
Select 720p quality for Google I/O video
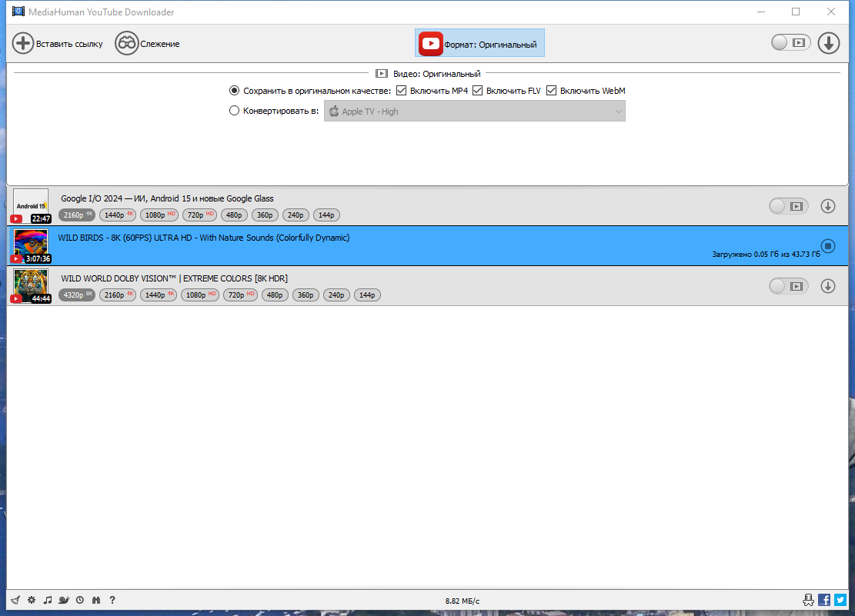(x=199, y=215)
